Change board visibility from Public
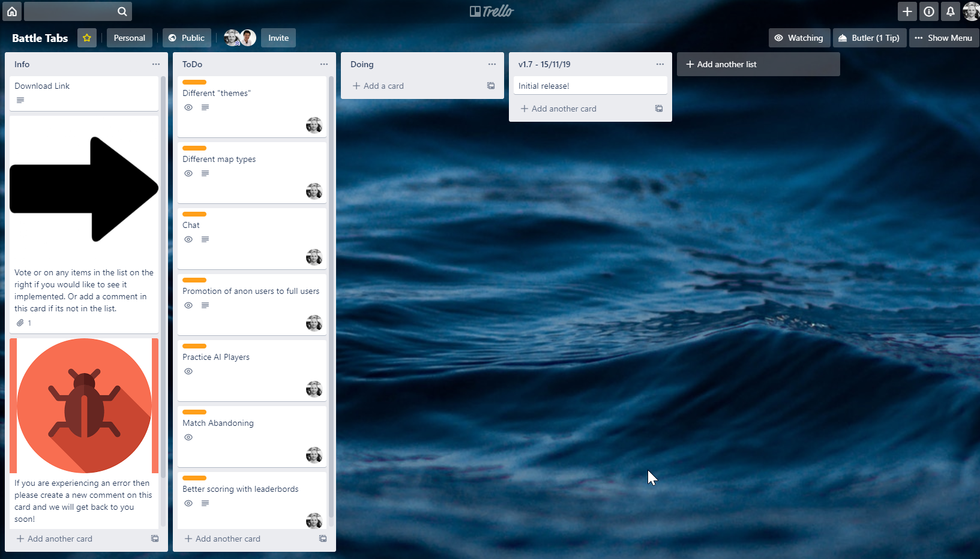 tap(187, 38)
